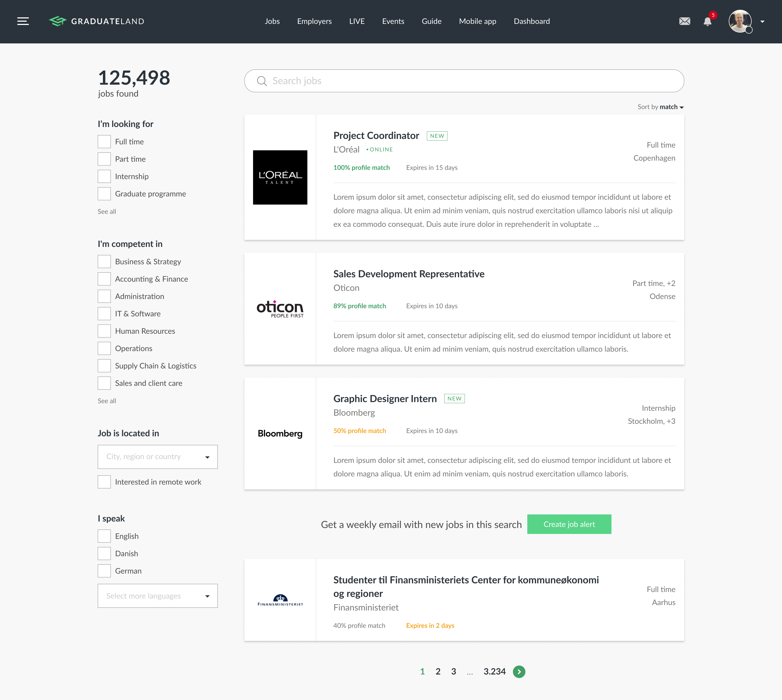This screenshot has width=782, height=700.
Task: Go to next page arrow
Action: [519, 672]
